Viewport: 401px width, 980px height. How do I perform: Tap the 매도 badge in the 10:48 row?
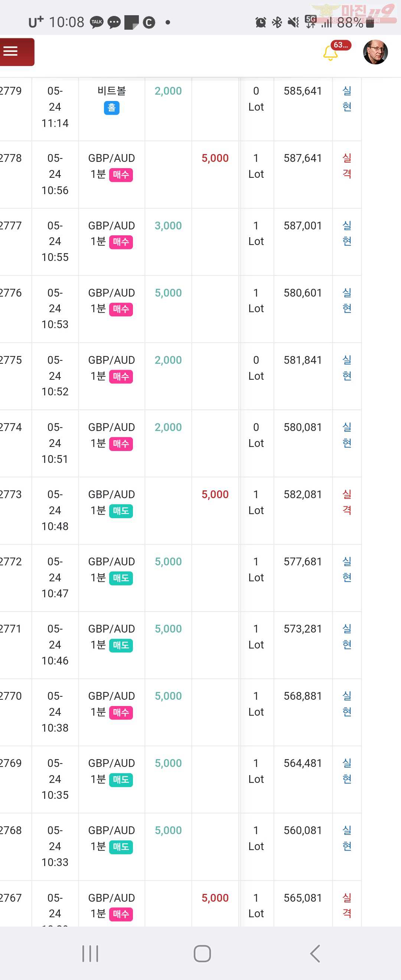coord(121,511)
